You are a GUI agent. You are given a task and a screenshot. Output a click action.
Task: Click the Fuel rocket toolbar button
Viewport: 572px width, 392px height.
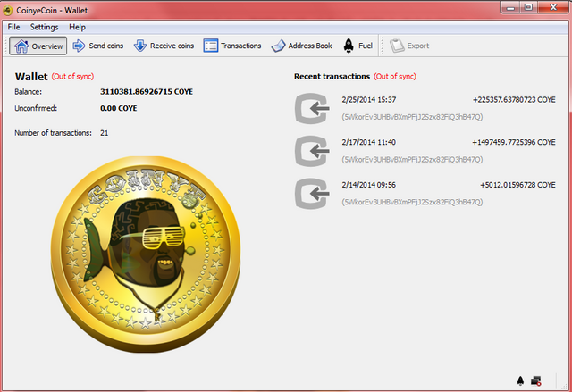pyautogui.click(x=357, y=46)
